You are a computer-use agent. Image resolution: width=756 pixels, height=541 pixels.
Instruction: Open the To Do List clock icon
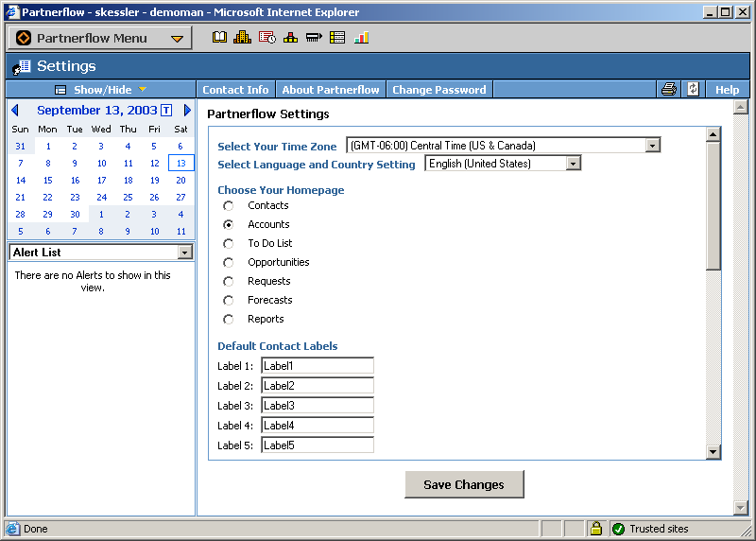[x=267, y=37]
